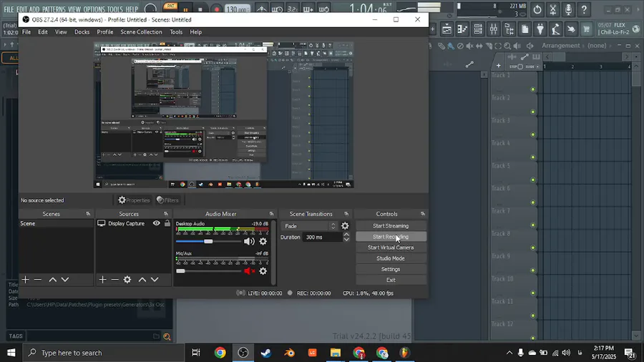Click the FL Studio record button

click(216, 9)
